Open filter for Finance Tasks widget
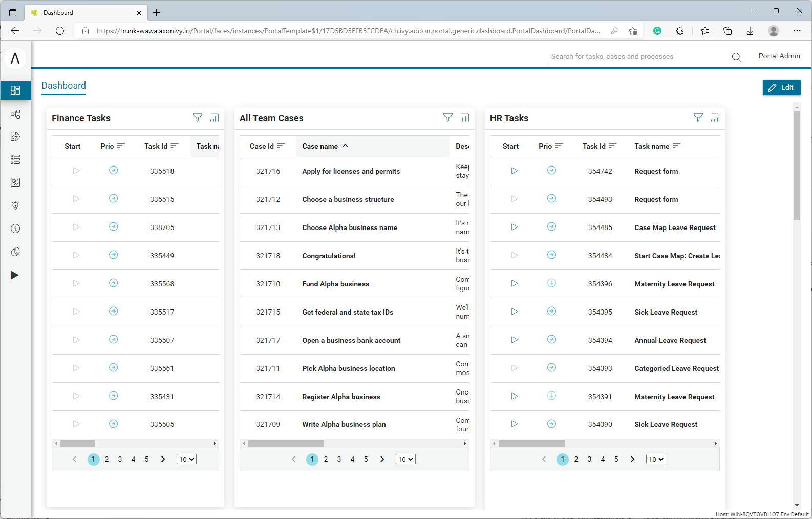 (197, 117)
